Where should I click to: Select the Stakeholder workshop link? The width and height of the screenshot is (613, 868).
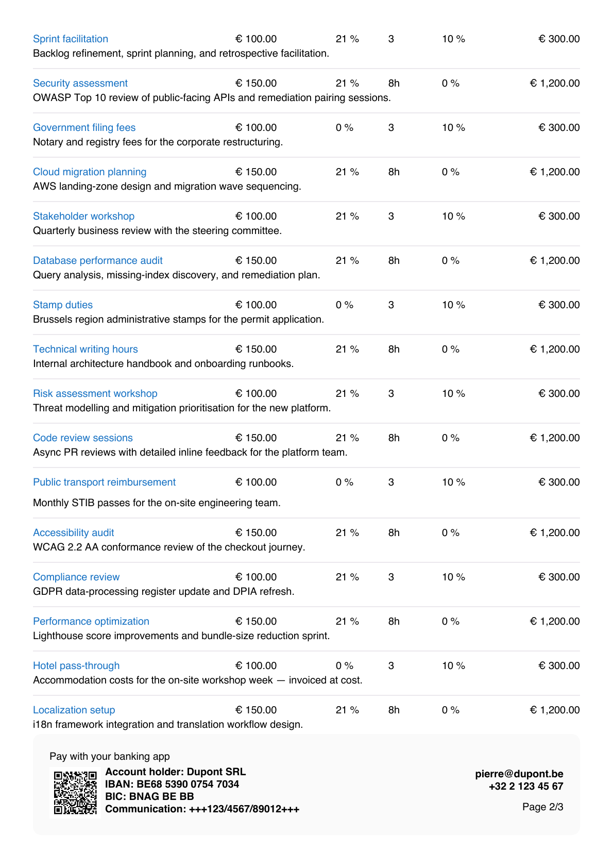coord(84,216)
